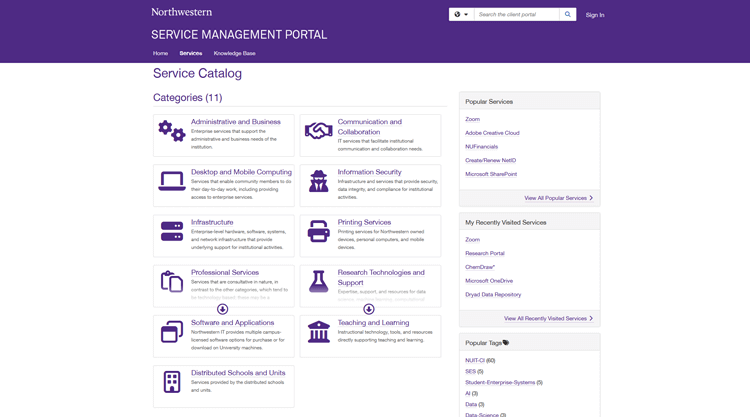Click the Communication and Collaboration handshake icon
Viewport: 750px width, 417px height.
coord(318,131)
